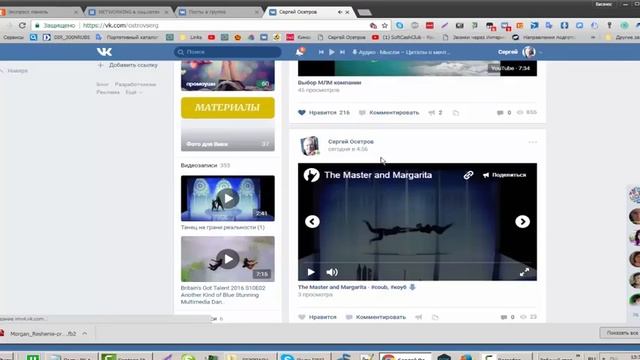Copy link icon in coub player
This screenshot has width=640, height=360.
coord(468,175)
